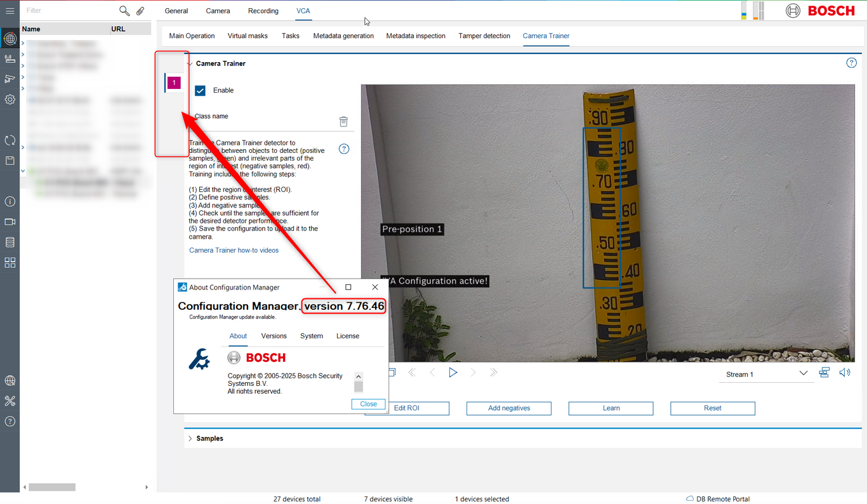The width and height of the screenshot is (867, 504).
Task: Select the magenta class 1 swatch
Action: coord(174,83)
